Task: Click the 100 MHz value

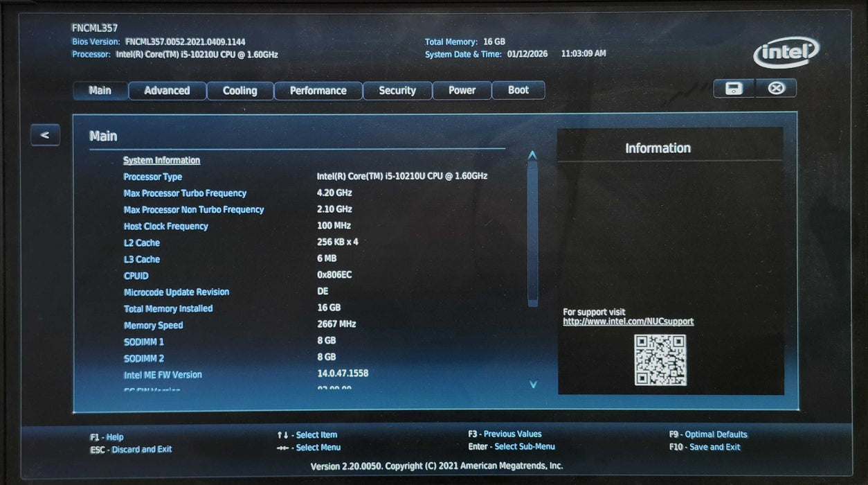Action: coord(334,225)
